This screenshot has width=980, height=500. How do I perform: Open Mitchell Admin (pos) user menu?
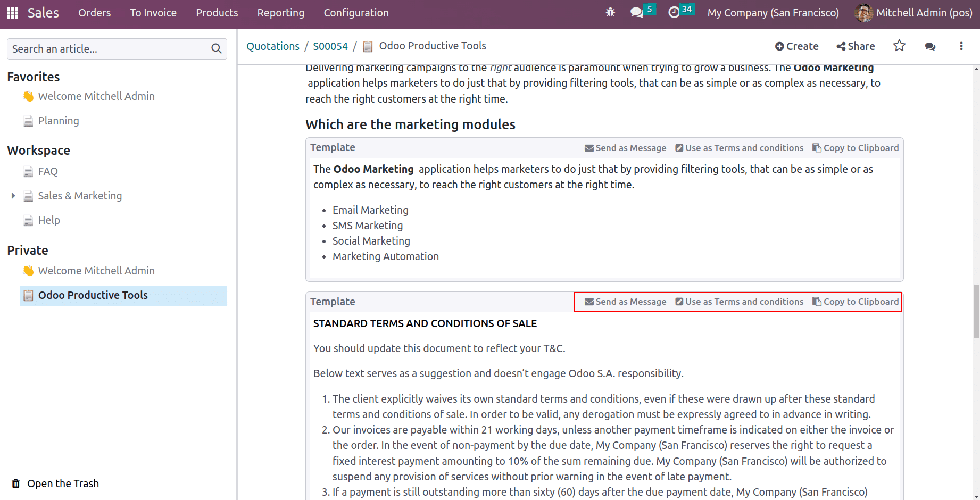[914, 13]
